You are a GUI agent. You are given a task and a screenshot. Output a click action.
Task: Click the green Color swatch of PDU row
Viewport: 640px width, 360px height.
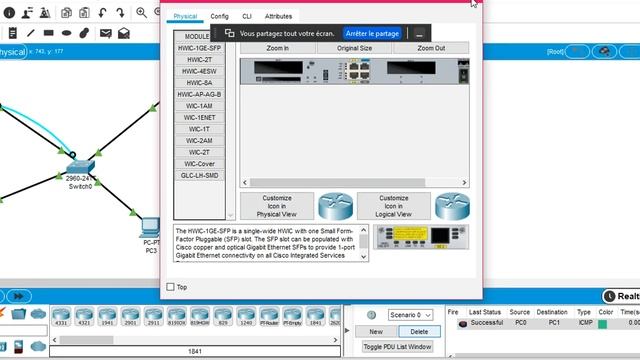click(x=602, y=324)
